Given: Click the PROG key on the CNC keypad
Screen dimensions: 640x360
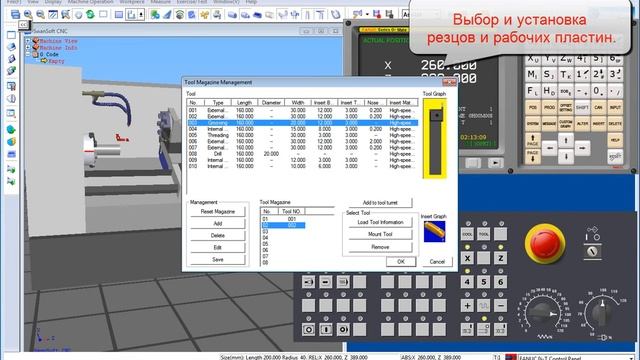Looking at the screenshot, I should [549, 107].
